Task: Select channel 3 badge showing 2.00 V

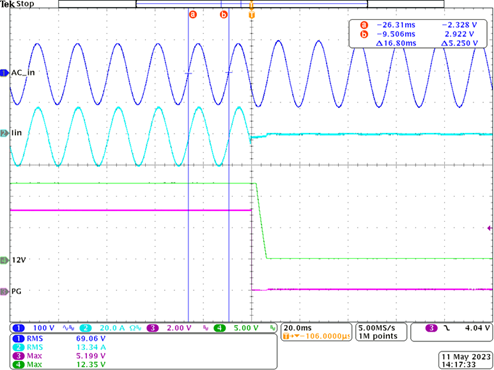Action: (x=169, y=328)
